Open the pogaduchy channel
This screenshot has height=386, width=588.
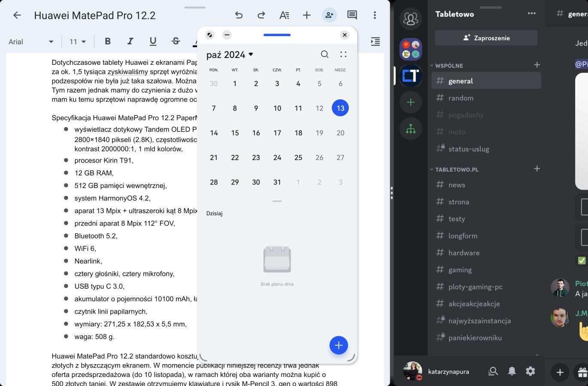(x=486, y=115)
